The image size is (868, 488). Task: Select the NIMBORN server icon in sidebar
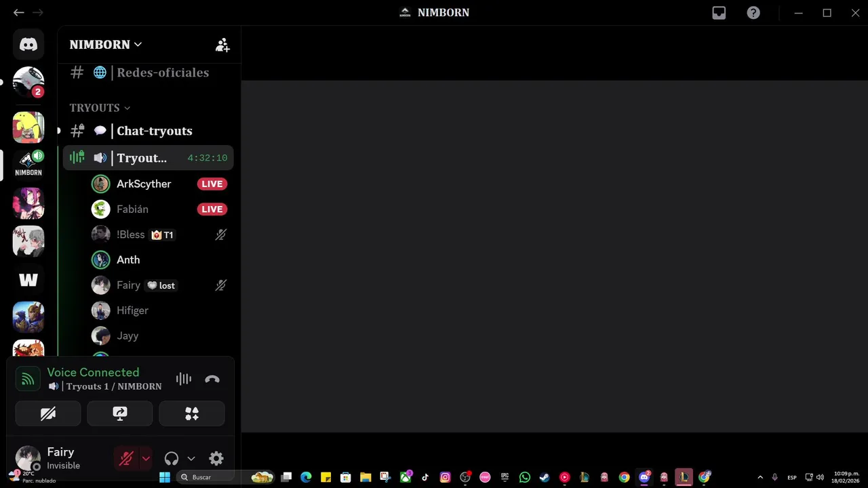pos(28,163)
